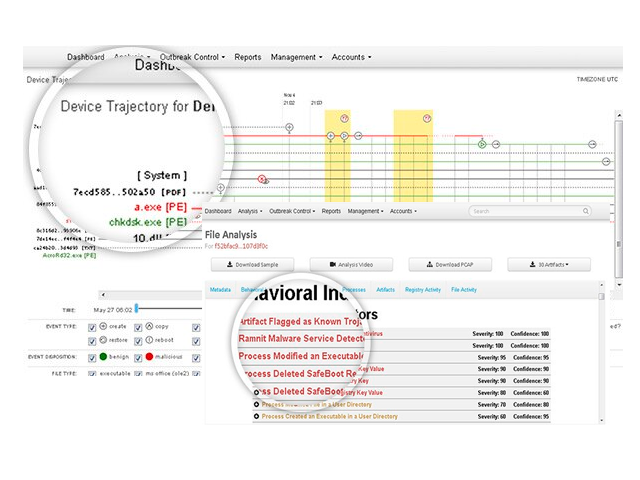Toggle the create event type checkbox
The width and height of the screenshot is (640, 480).
click(92, 327)
